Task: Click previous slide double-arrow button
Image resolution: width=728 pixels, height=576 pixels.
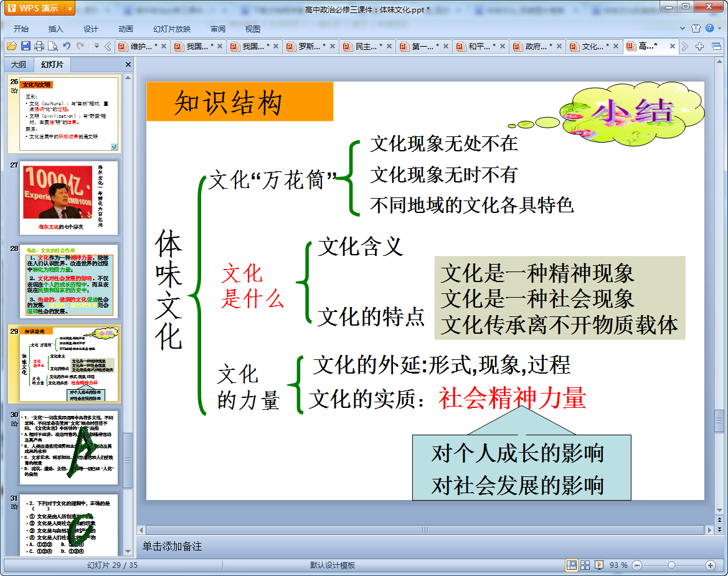Action: [x=720, y=520]
